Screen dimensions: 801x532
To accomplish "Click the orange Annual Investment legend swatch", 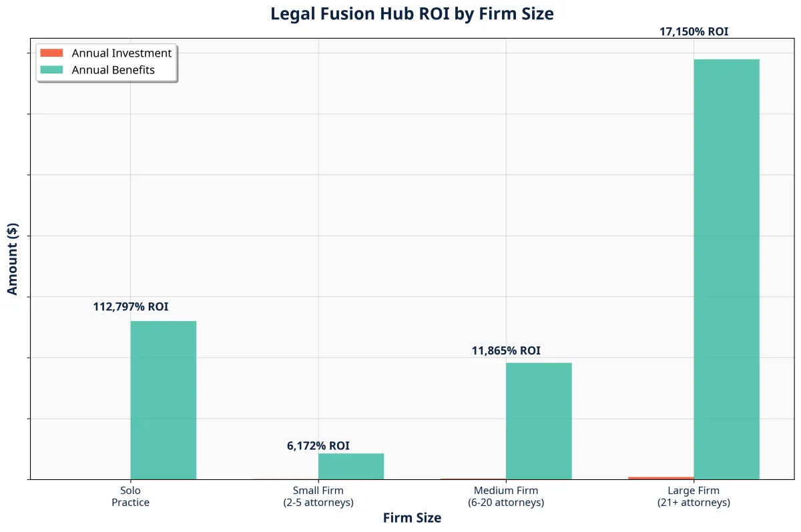I will 51,53.
